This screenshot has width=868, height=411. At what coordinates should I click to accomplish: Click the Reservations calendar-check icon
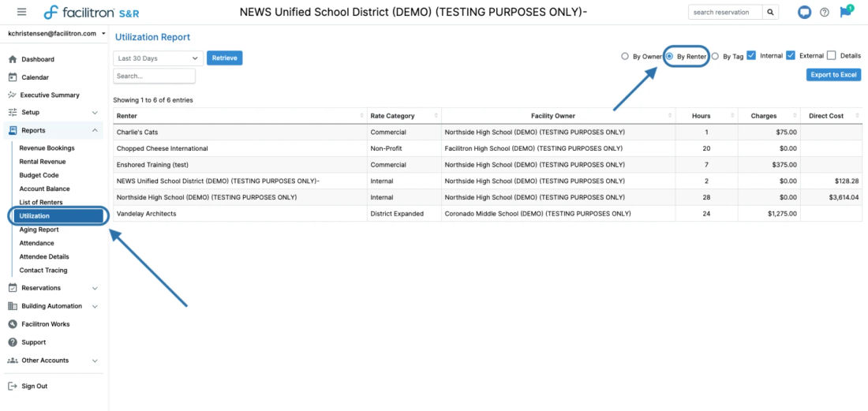pos(13,288)
